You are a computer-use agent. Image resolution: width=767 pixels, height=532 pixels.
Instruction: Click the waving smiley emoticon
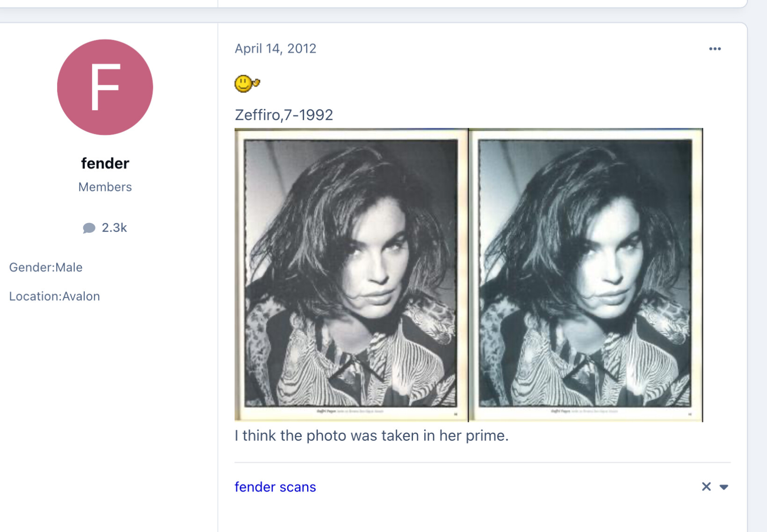click(x=246, y=84)
